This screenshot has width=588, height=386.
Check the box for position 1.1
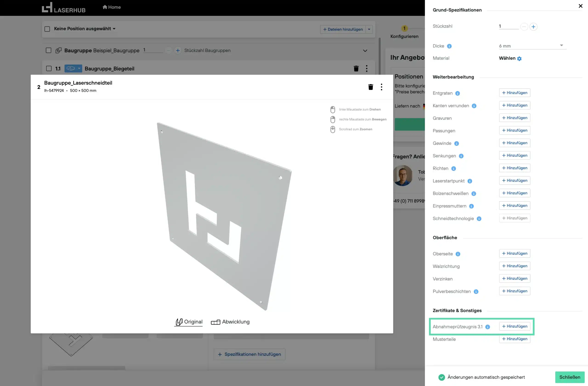click(x=49, y=69)
